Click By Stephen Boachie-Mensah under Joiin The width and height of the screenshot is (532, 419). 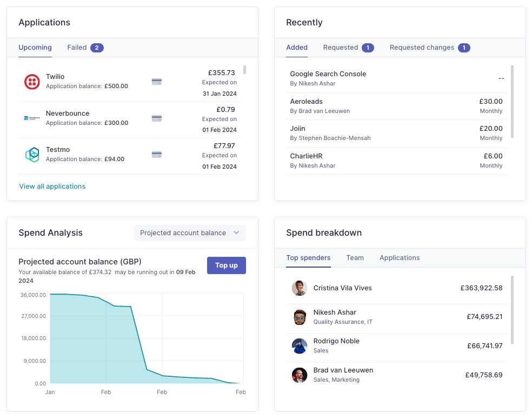pyautogui.click(x=330, y=138)
